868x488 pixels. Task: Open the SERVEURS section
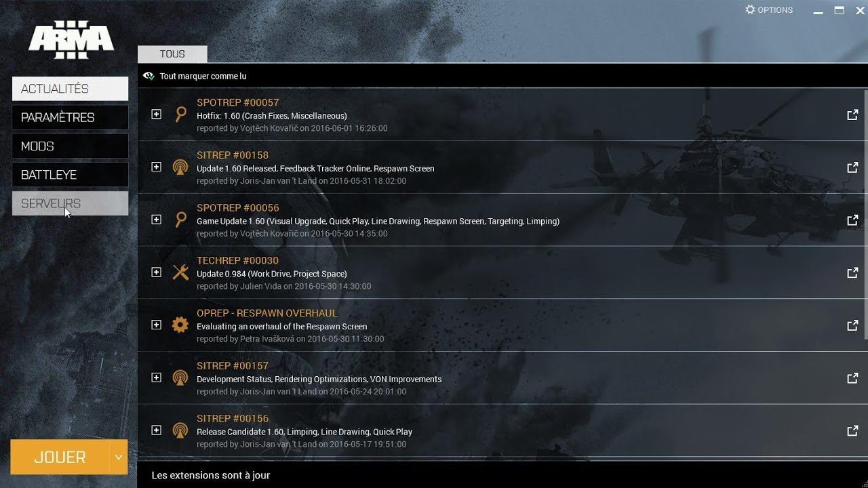(x=70, y=203)
